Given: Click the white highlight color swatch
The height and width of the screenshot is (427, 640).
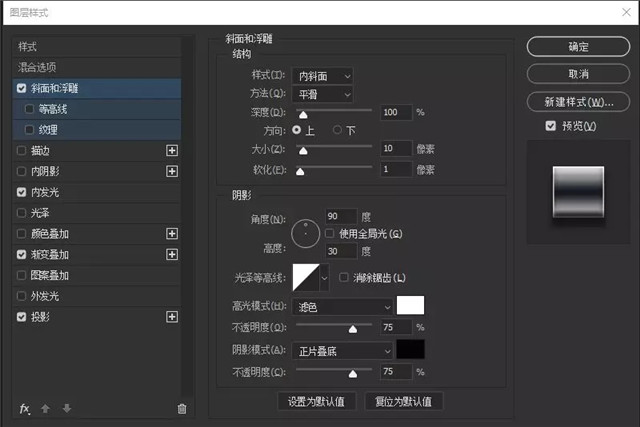Looking at the screenshot, I should (x=410, y=305).
